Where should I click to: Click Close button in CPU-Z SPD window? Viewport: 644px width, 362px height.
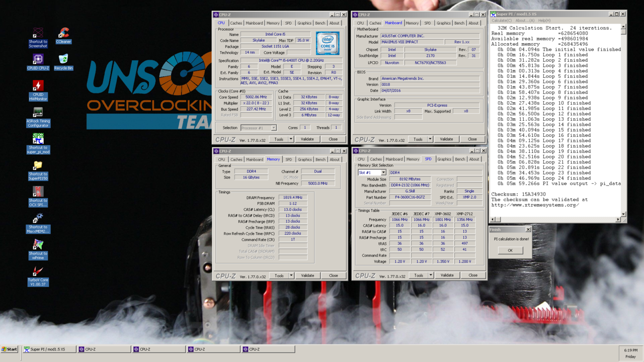coord(473,276)
